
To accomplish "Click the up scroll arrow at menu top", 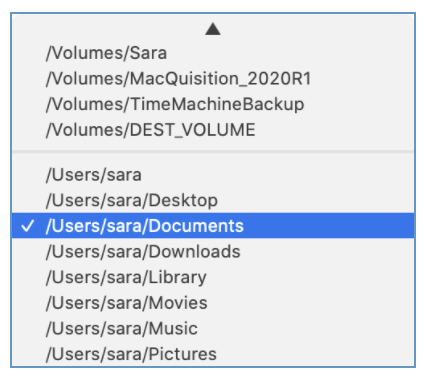I will point(213,29).
